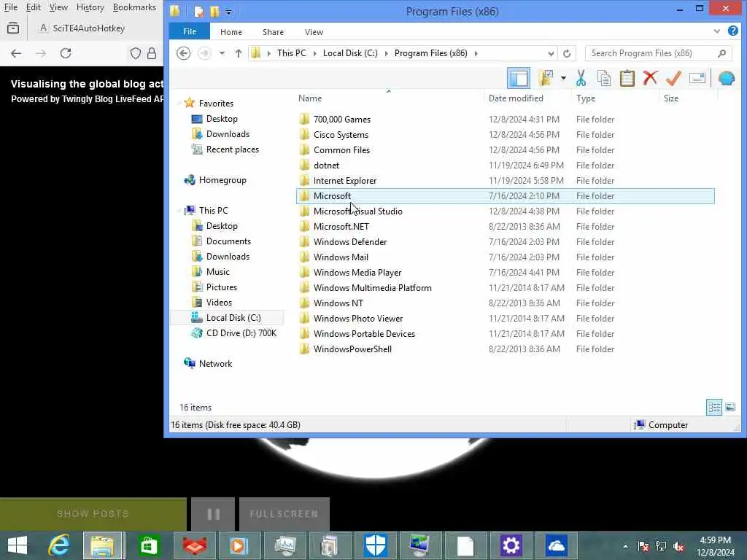Open address bar history dropdown
747x560 pixels.
(551, 53)
